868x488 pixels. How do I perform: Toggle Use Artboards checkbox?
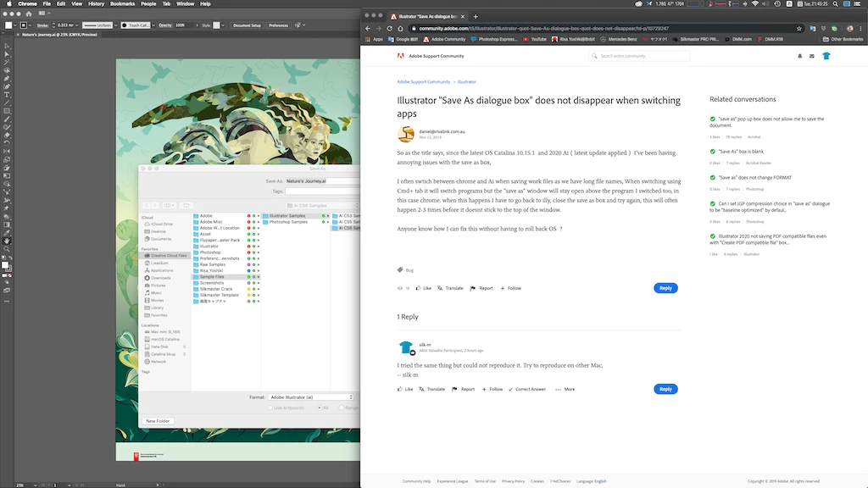coord(270,408)
